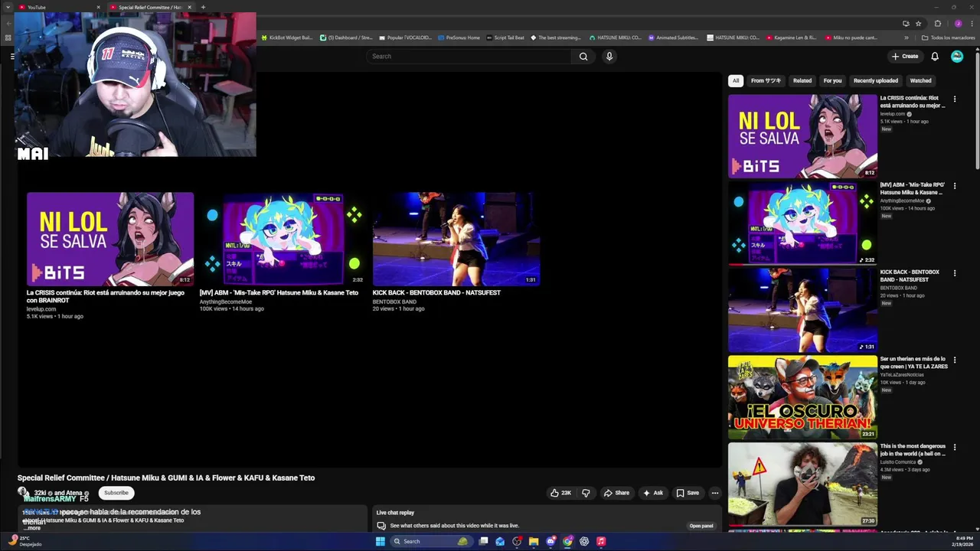The image size is (980, 551).
Task: Open the weather widget showing 25°C
Action: pos(24,541)
